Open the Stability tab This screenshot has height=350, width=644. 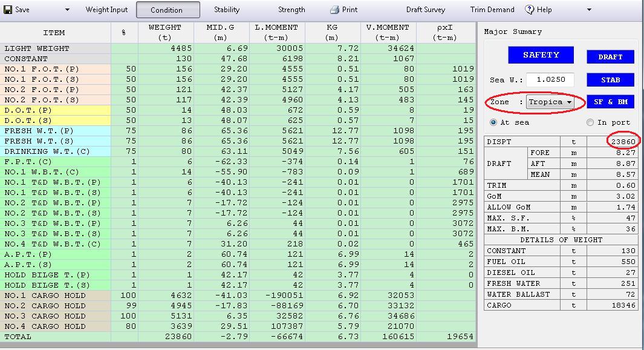click(x=227, y=10)
